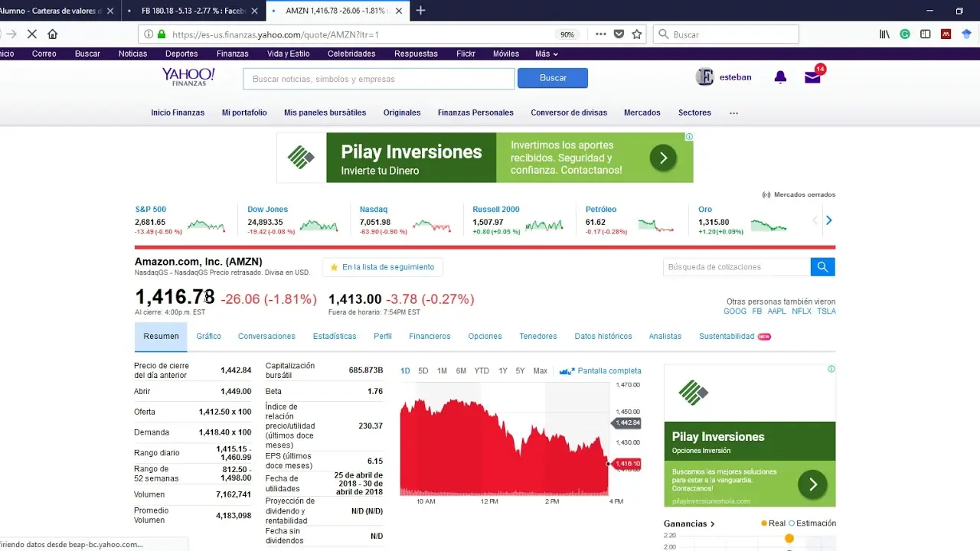The image size is (980, 551).
Task: Open ad info icon on sidebar Pilay ad
Action: [x=831, y=369]
